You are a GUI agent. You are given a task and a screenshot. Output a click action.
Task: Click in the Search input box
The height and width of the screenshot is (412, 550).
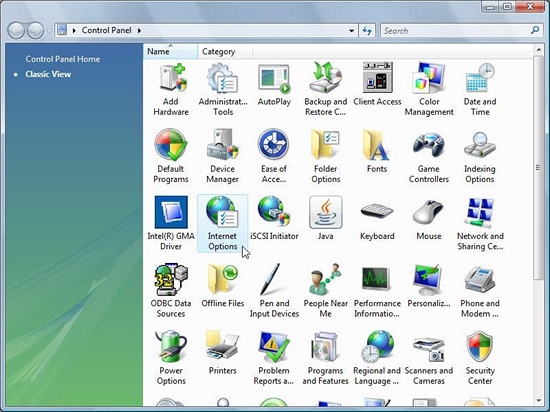[456, 31]
